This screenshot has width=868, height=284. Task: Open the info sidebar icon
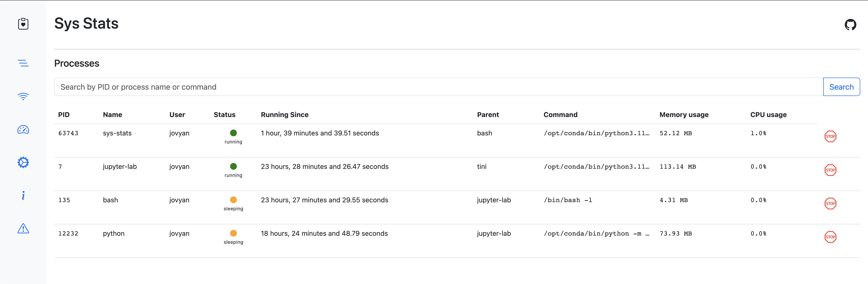click(23, 196)
